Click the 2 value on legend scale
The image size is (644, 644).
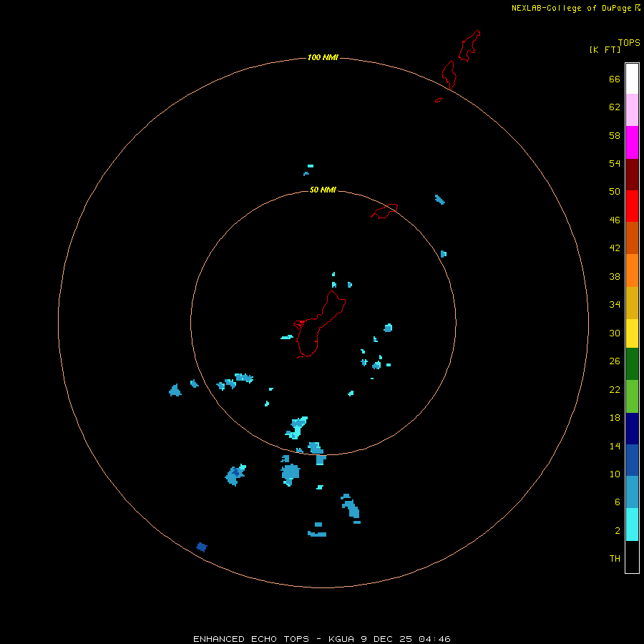pos(618,531)
